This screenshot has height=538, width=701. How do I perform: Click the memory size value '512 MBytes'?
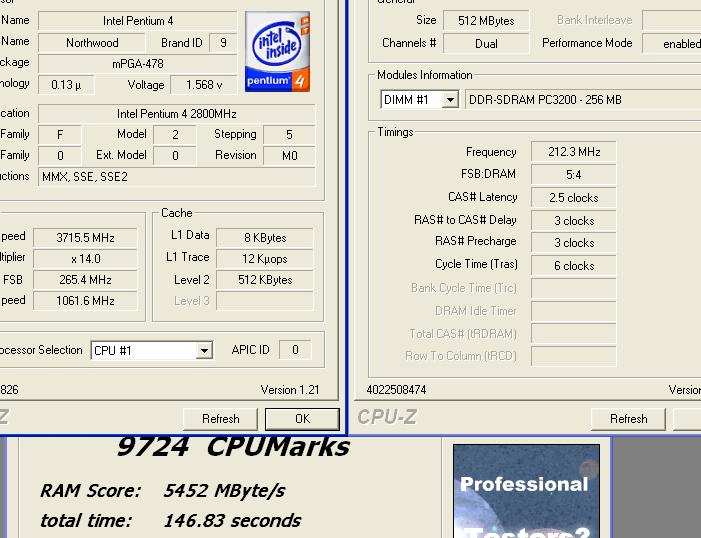click(486, 21)
